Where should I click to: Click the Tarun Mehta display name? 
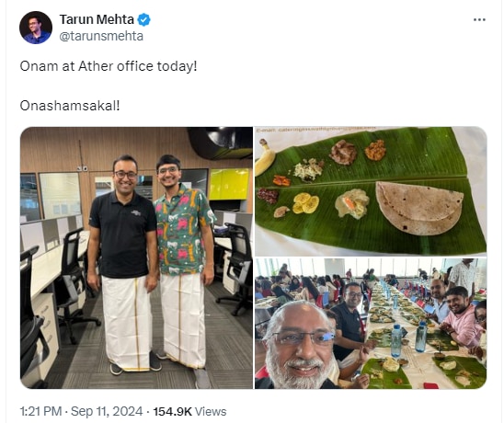(97, 19)
